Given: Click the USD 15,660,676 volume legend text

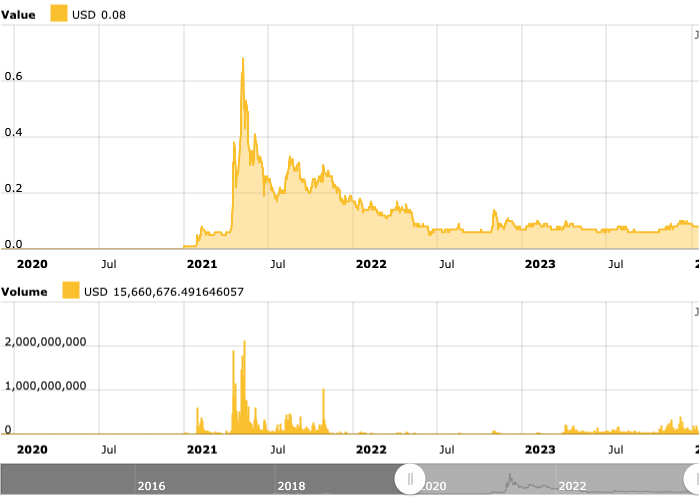Looking at the screenshot, I should click(164, 292).
